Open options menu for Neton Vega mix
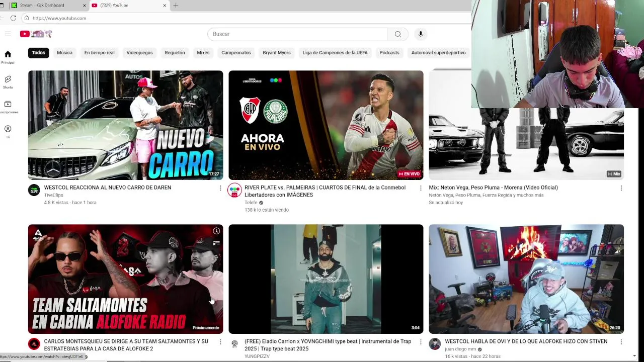Image resolution: width=644 pixels, height=362 pixels. (x=621, y=188)
